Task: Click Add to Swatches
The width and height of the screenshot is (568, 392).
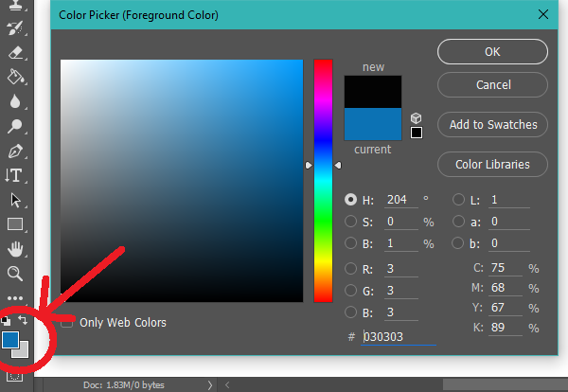Action: click(x=492, y=125)
